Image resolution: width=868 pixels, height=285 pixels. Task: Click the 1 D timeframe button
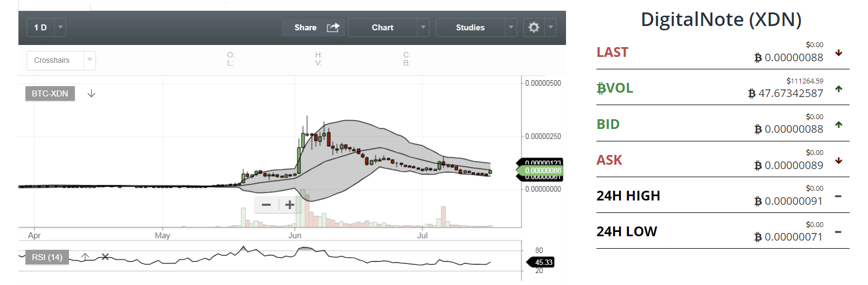click(40, 27)
